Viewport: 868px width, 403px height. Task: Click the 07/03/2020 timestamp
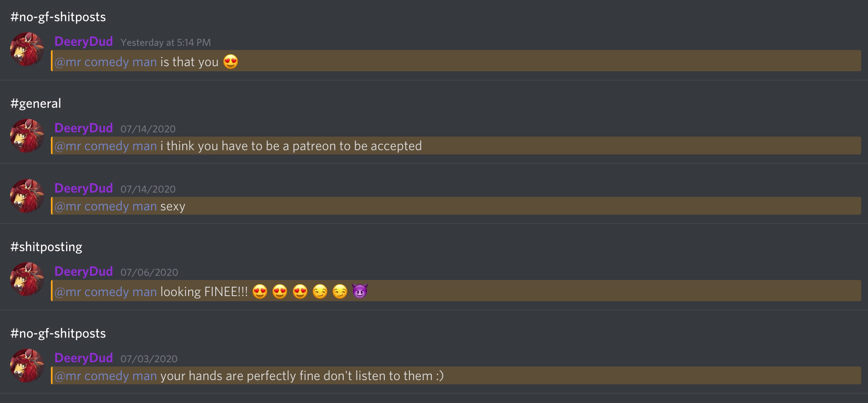[149, 359]
